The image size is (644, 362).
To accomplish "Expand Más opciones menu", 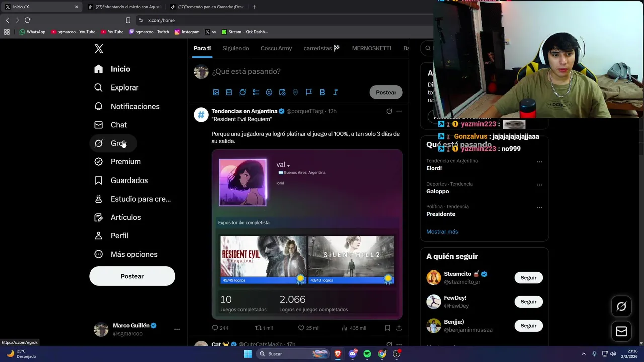I will (126, 254).
